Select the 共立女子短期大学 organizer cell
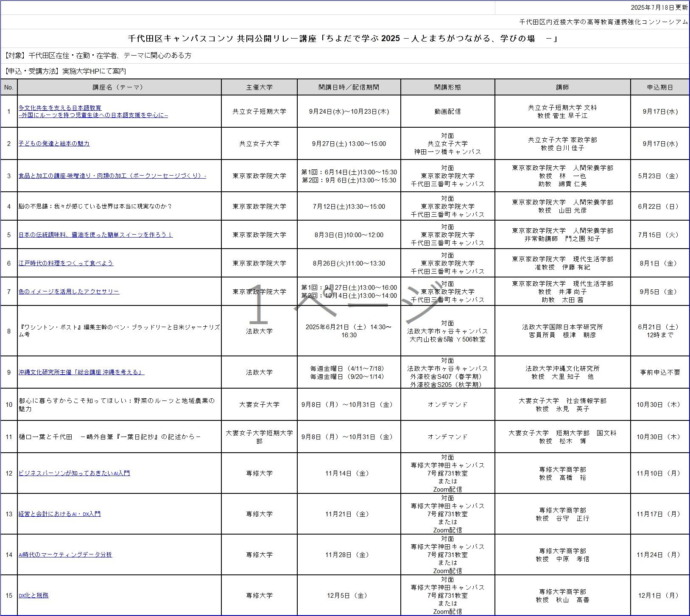Screen dimensions: 690x616 click(x=259, y=112)
